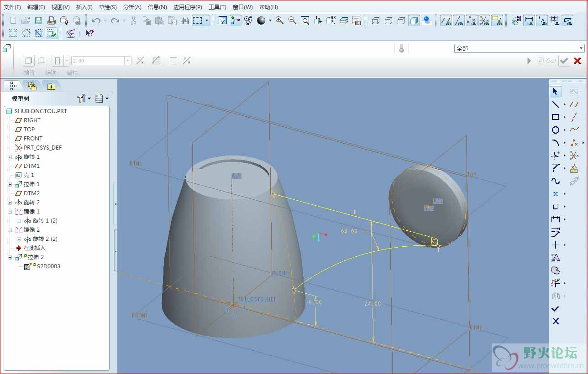Viewport: 588px width, 374px height.
Task: Toggle datum axis display
Action: 459,21
